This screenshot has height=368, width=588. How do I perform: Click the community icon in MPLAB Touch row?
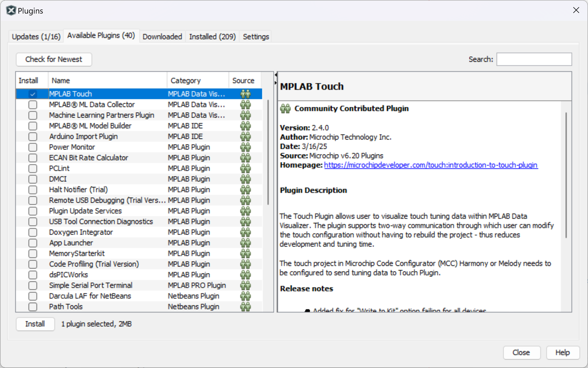[245, 94]
